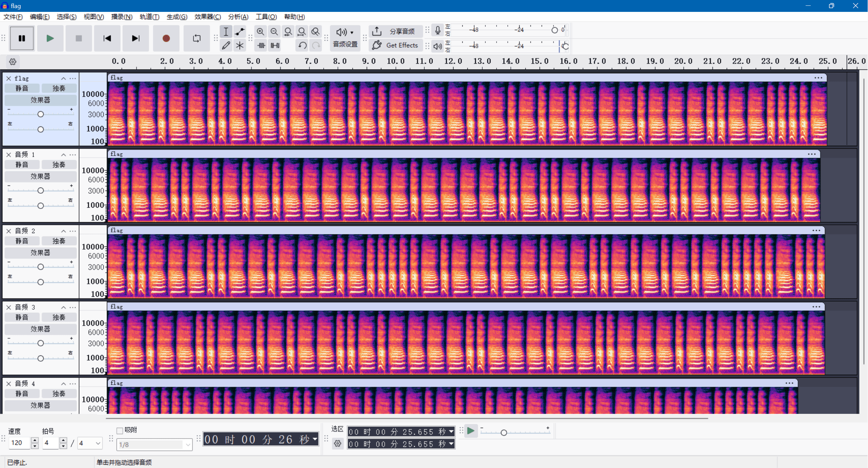
Task: Select the Multi-tool asterisk icon
Action: pyautogui.click(x=240, y=45)
